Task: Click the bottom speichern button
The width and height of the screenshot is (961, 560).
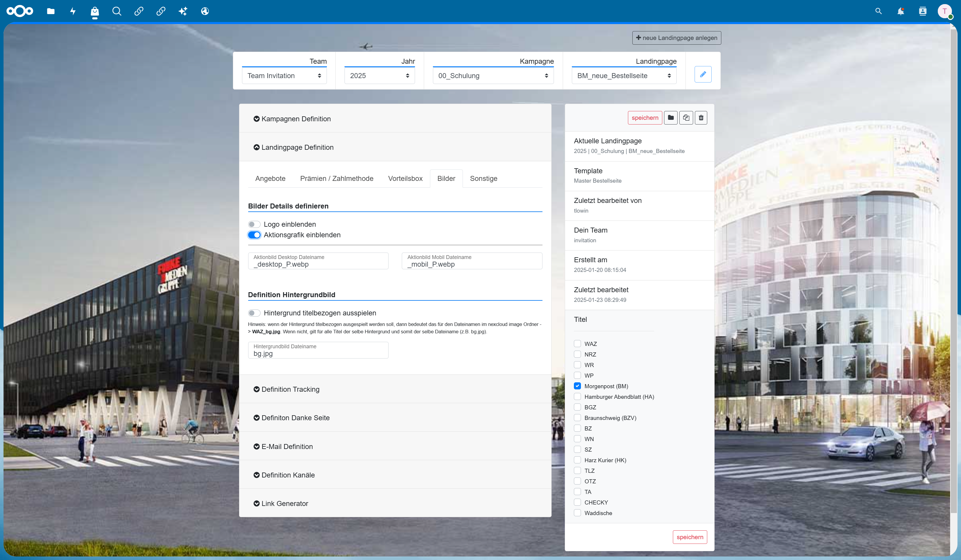Action: click(690, 537)
